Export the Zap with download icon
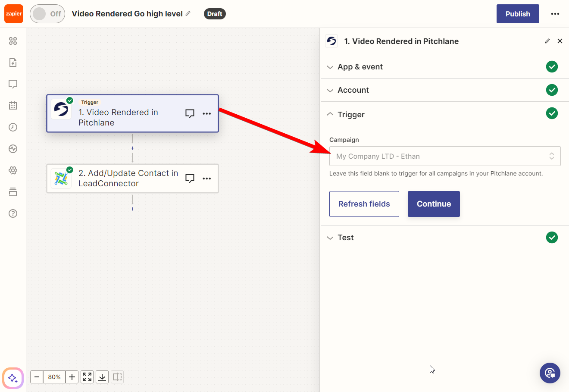Image resolution: width=569 pixels, height=392 pixels. click(102, 377)
